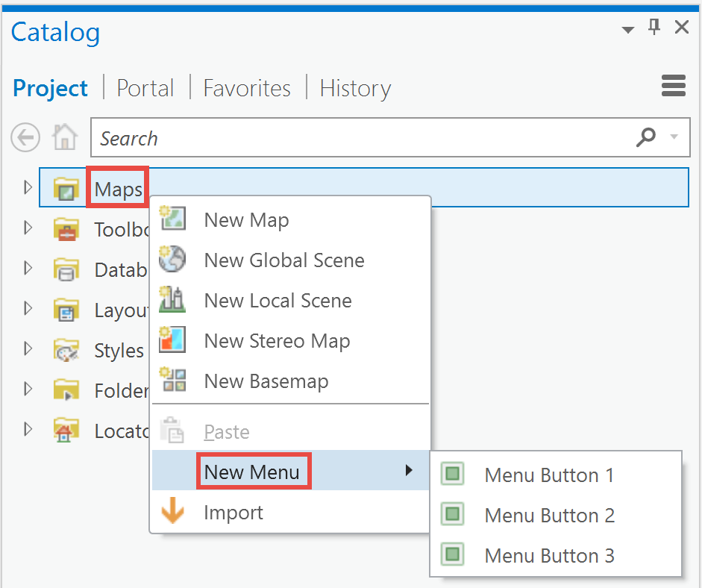Click the back navigation arrow
The width and height of the screenshot is (702, 588).
[x=25, y=137]
